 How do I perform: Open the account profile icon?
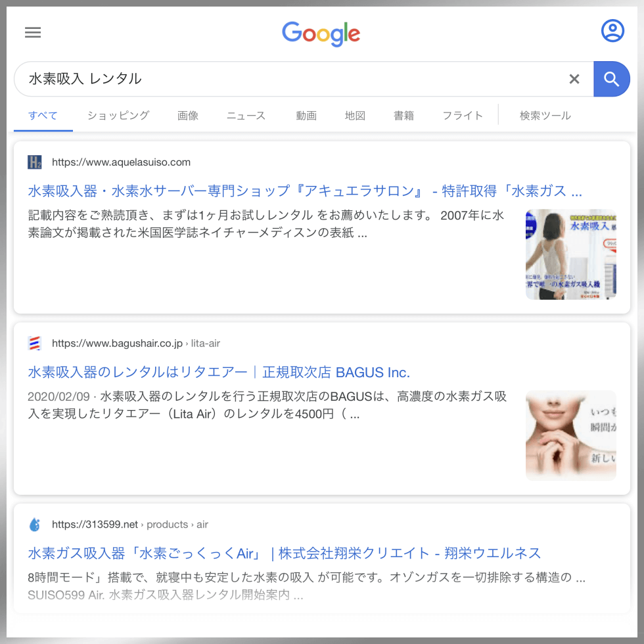click(x=612, y=30)
